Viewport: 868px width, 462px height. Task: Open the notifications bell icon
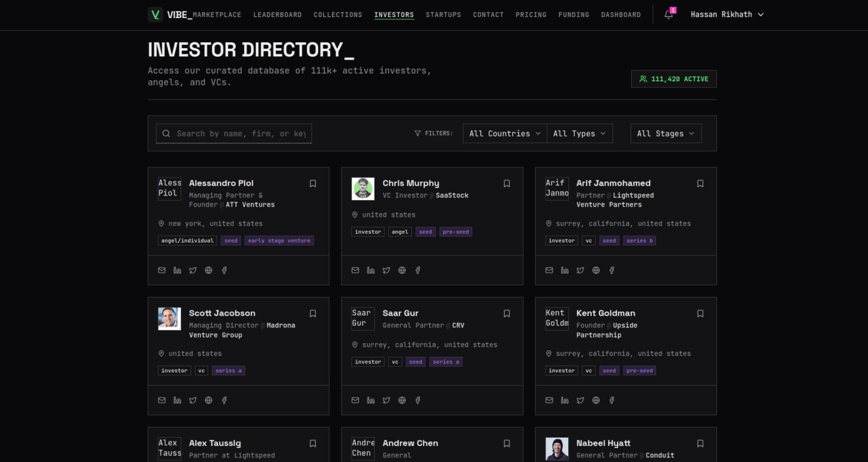(x=668, y=15)
